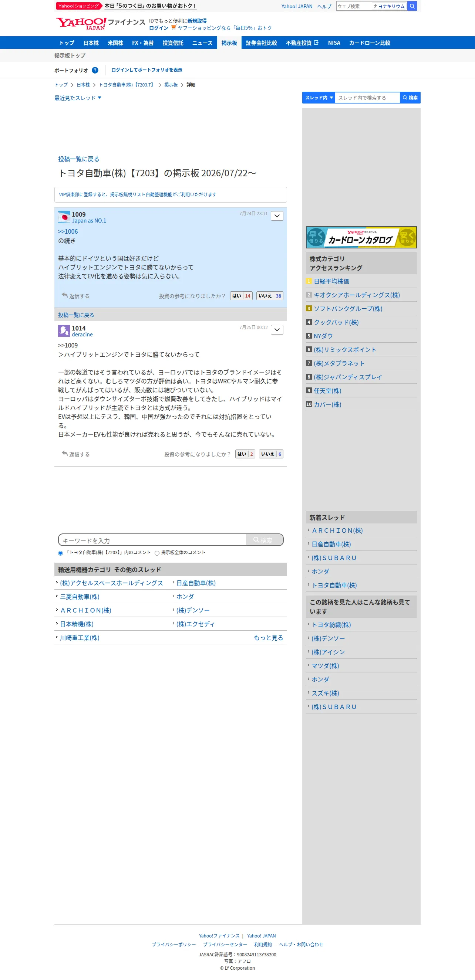Image resolution: width=475 pixels, height=980 pixels.
Task: Open the portfolio help question mark icon
Action: pyautogui.click(x=95, y=70)
